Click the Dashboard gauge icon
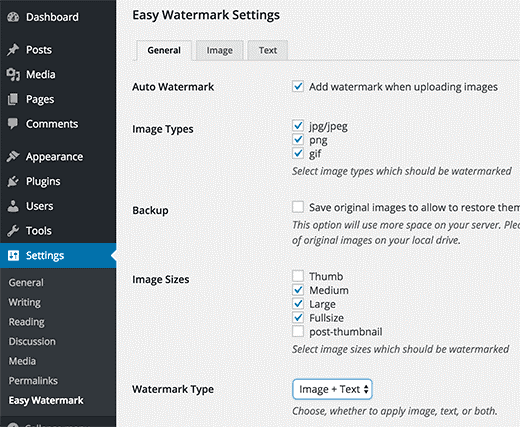This screenshot has width=520, height=427. click(13, 17)
